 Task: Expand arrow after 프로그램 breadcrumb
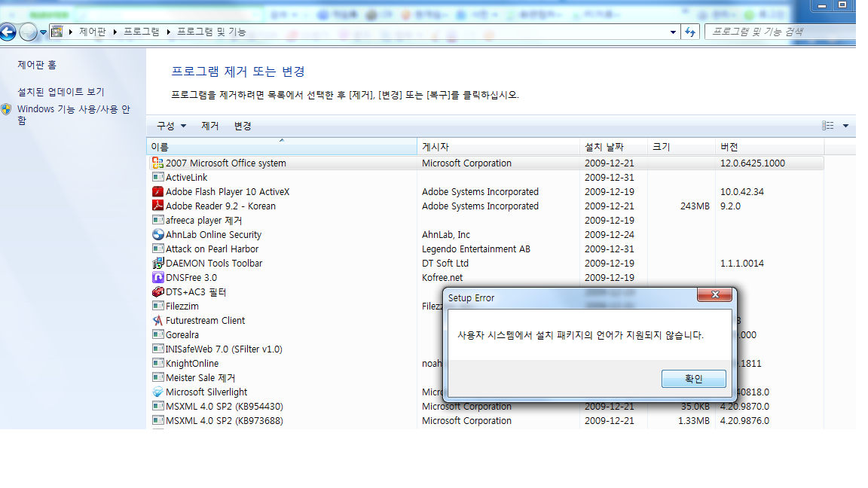168,32
